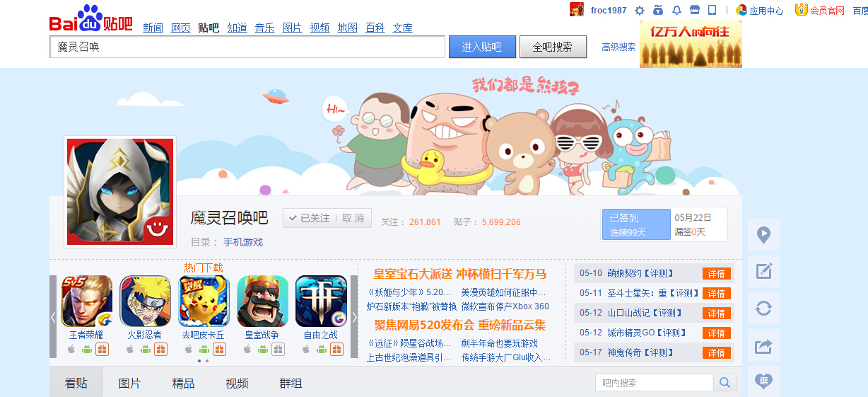Click the 吧内搜索 input field
868x397 pixels.
pos(655,383)
